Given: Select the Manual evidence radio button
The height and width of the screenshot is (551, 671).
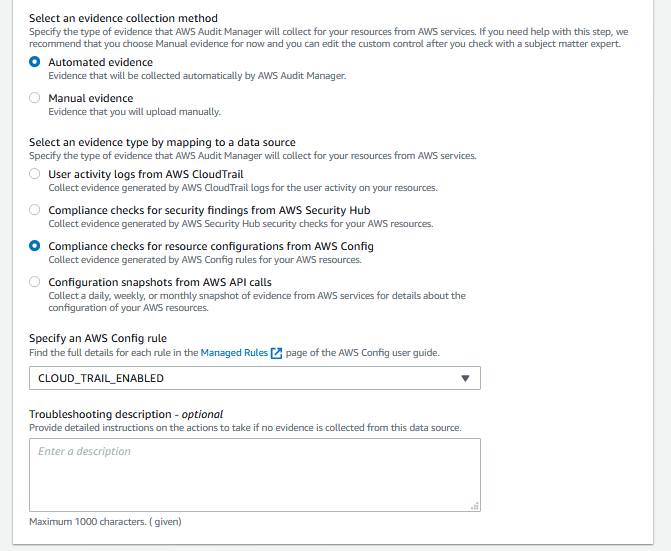Looking at the screenshot, I should click(35, 98).
